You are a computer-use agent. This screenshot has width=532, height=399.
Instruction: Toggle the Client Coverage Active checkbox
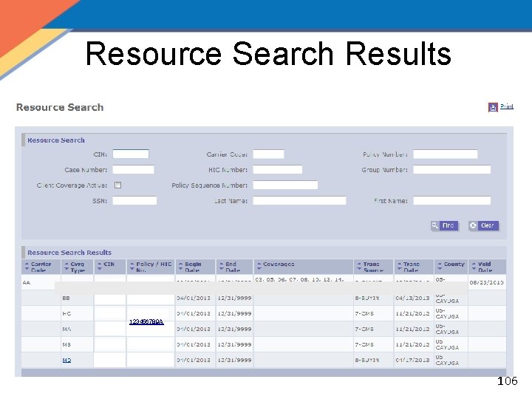(117, 185)
